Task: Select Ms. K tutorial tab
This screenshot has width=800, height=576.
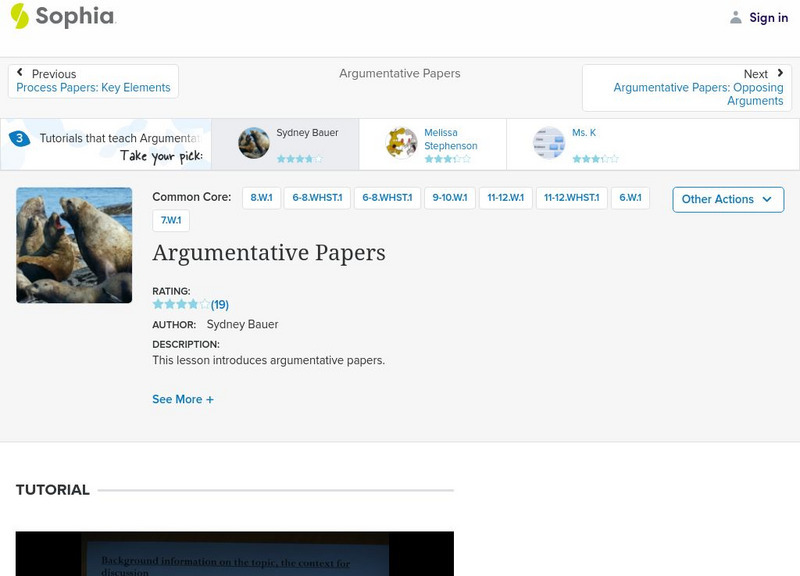Action: tap(580, 144)
